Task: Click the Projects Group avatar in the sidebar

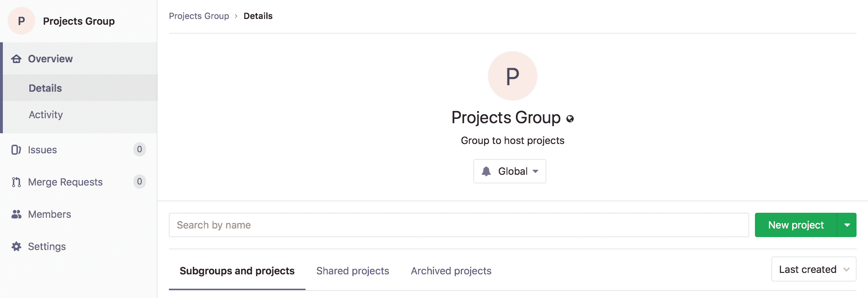Action: [x=21, y=20]
